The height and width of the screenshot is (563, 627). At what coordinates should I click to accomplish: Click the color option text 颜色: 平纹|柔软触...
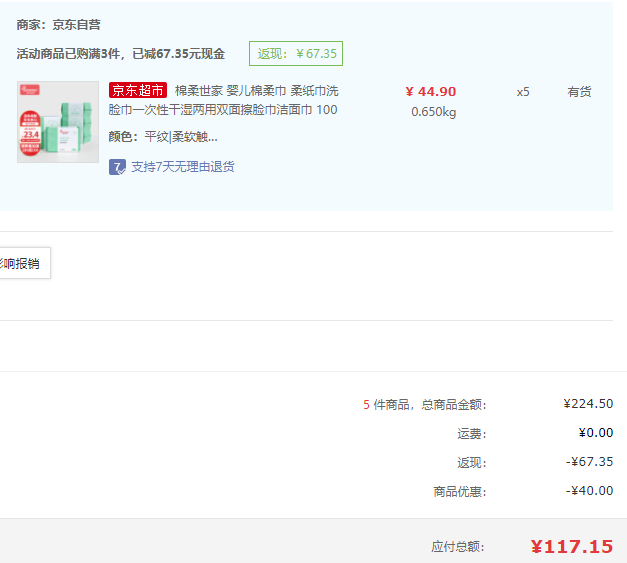163,137
